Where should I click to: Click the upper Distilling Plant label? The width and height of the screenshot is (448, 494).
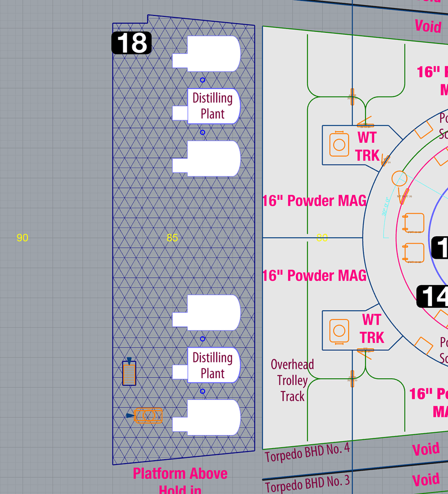point(211,105)
